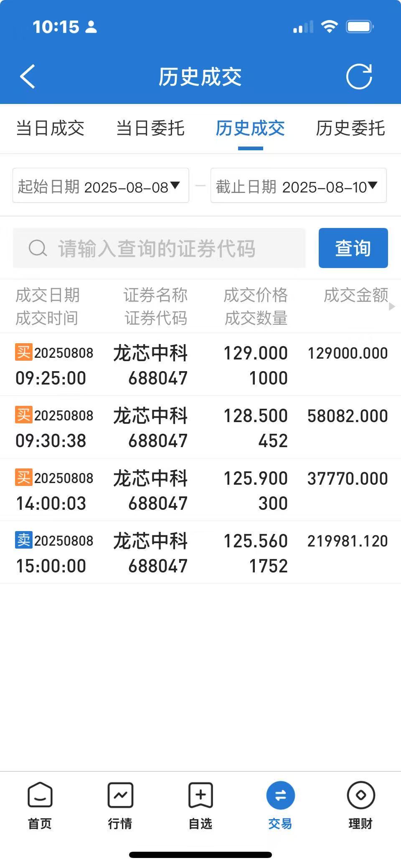Tap the cellular signal icon
The height and width of the screenshot is (868, 401).
tap(303, 27)
